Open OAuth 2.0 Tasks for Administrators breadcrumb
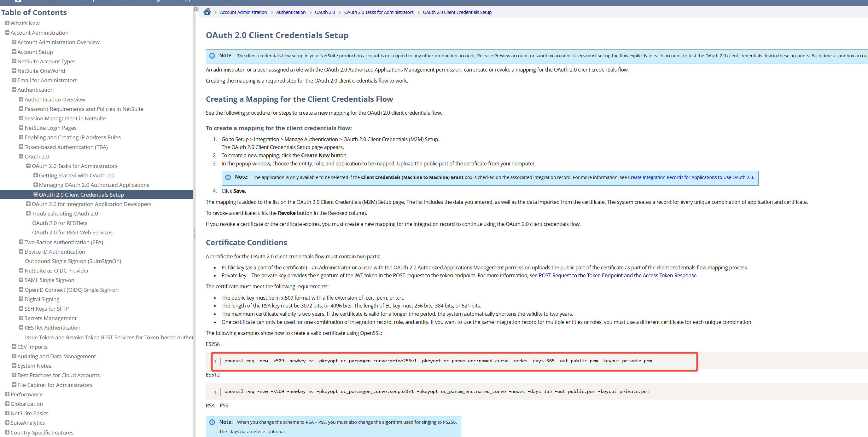This screenshot has height=437, width=868. (x=378, y=12)
